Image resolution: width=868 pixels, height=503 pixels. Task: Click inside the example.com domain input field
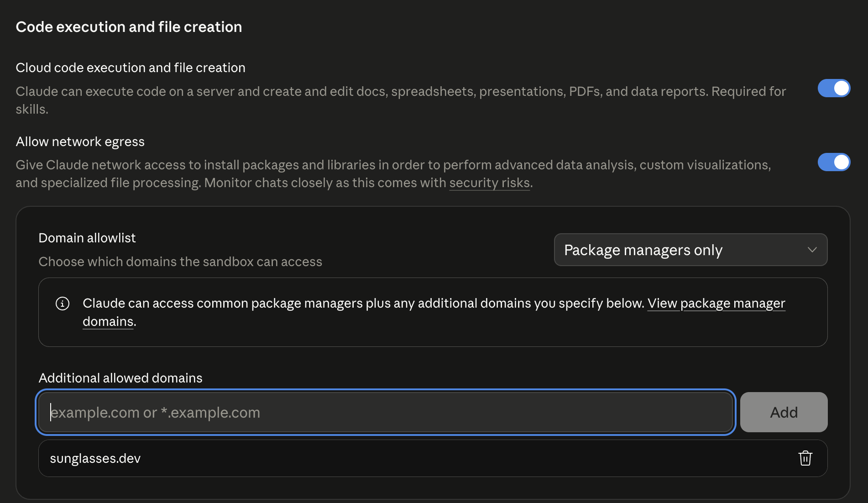point(385,412)
